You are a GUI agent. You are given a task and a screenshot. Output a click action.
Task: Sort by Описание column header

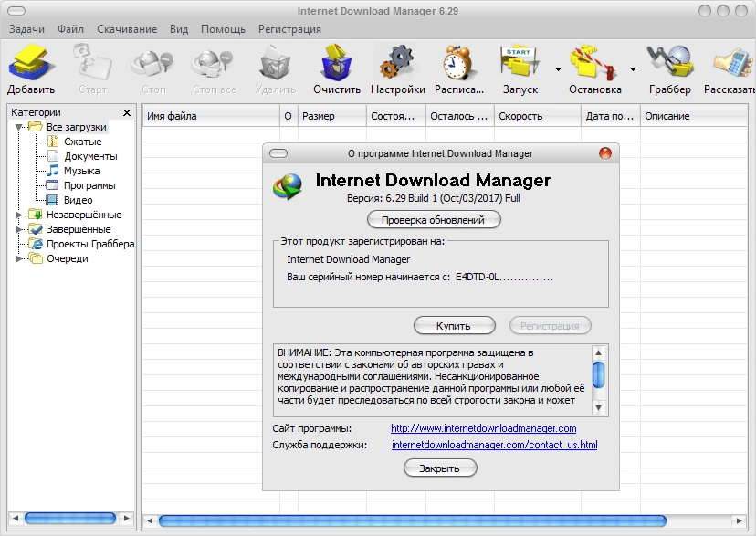[x=693, y=116]
